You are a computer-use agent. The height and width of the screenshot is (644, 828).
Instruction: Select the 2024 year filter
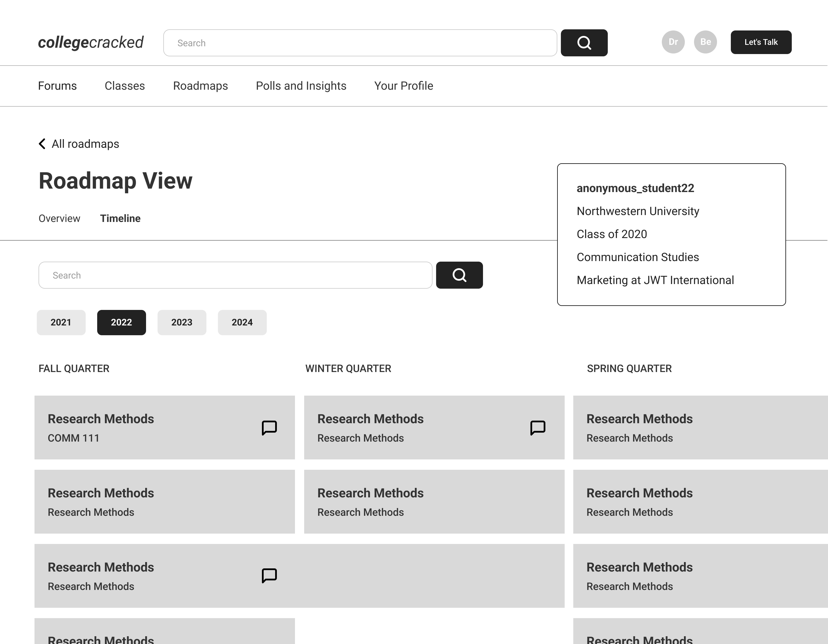[242, 322]
